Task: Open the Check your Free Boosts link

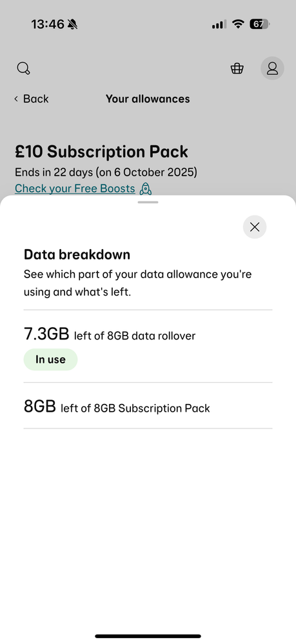Action: coord(75,188)
